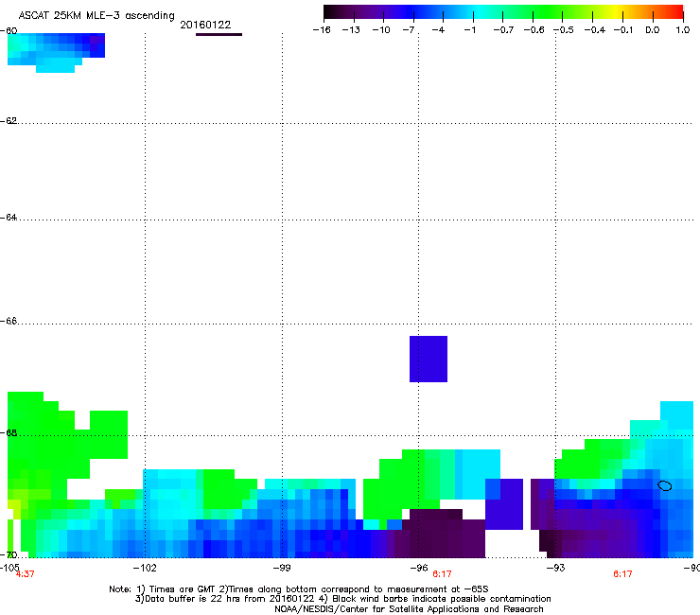Click the -105 longitude axis label
This screenshot has width=700, height=615.
click(9, 567)
